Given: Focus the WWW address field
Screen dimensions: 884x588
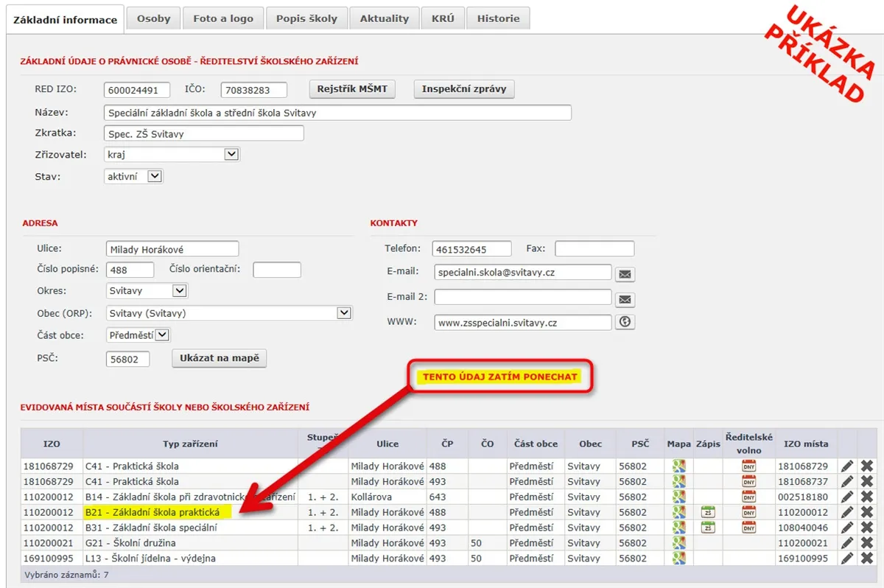Looking at the screenshot, I should coord(523,322).
